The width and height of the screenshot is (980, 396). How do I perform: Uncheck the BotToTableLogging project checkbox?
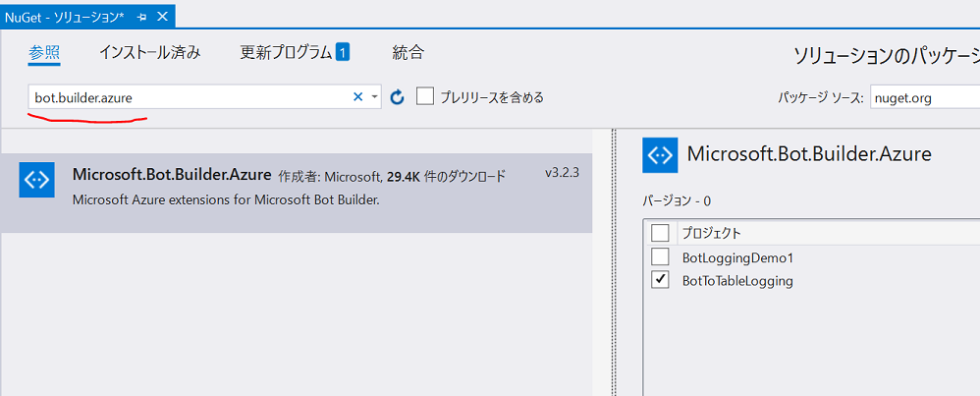click(x=660, y=280)
